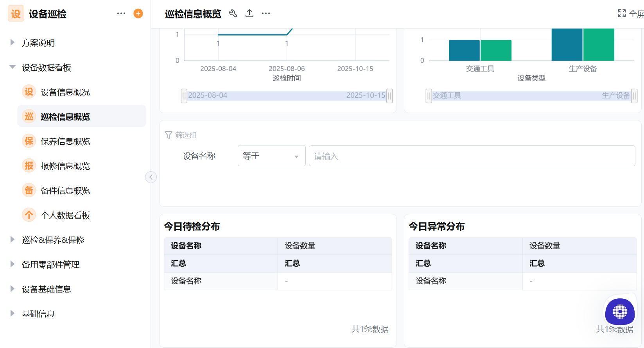Open the floating blue assistant button

(620, 312)
